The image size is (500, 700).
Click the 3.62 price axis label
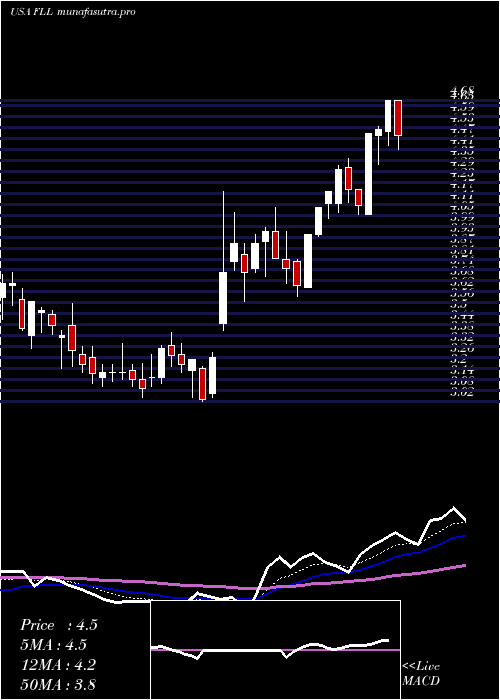click(x=462, y=283)
